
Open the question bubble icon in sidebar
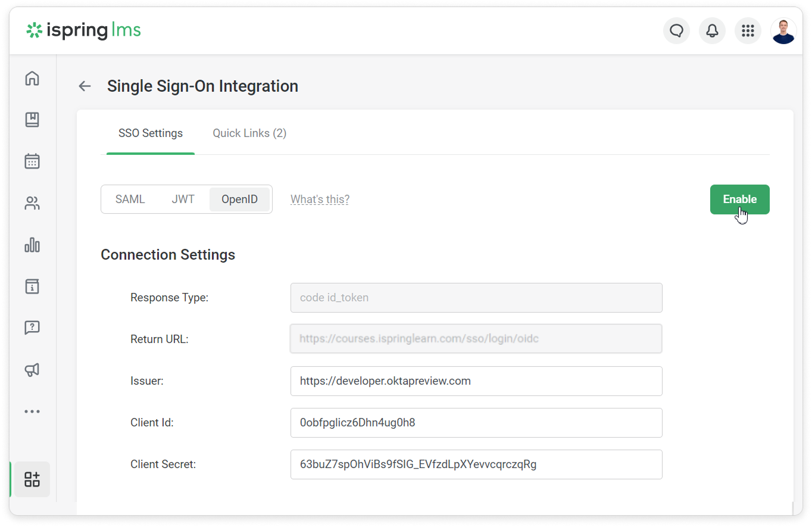[32, 328]
